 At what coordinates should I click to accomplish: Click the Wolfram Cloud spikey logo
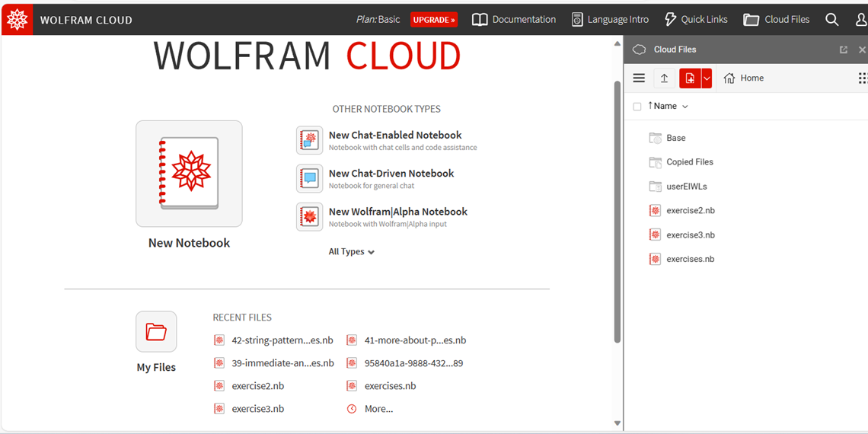(17, 20)
